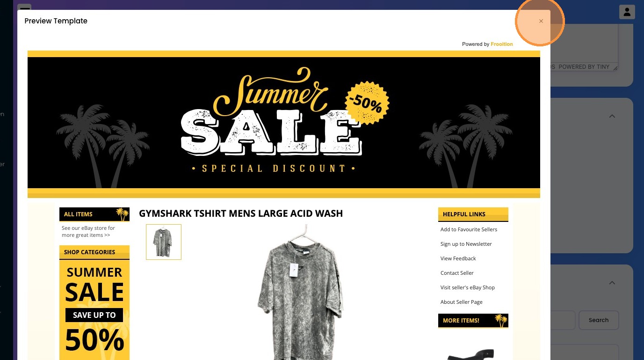Select the t-shirt thumbnail image
This screenshot has width=644, height=360.
click(x=164, y=242)
